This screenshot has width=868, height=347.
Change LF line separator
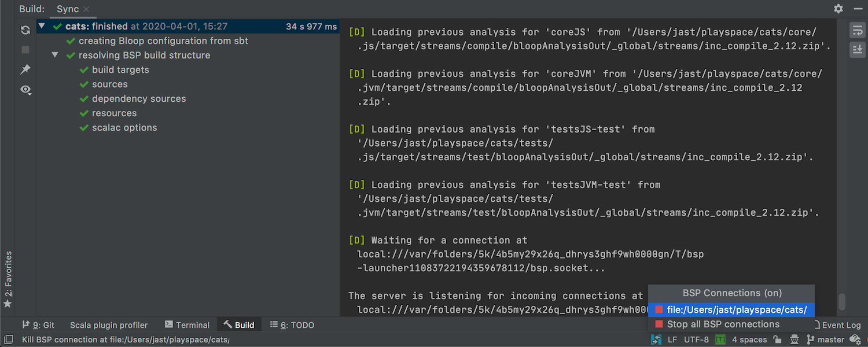(672, 340)
